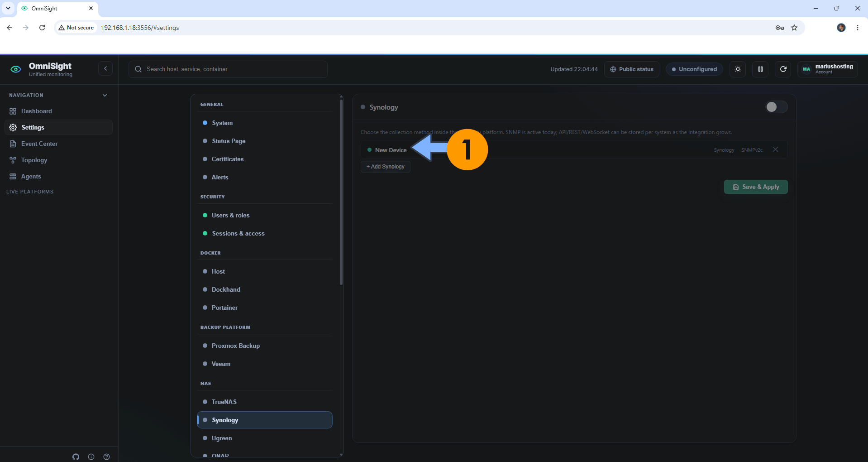Open the Chrome profile avatar

[x=841, y=28]
